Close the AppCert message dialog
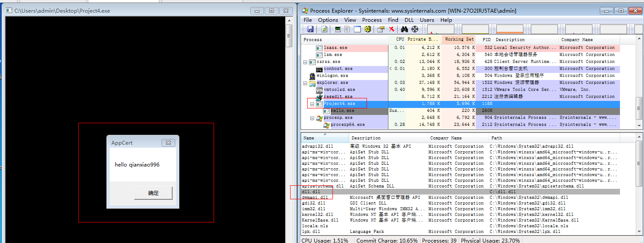644x243 pixels. 168,143
